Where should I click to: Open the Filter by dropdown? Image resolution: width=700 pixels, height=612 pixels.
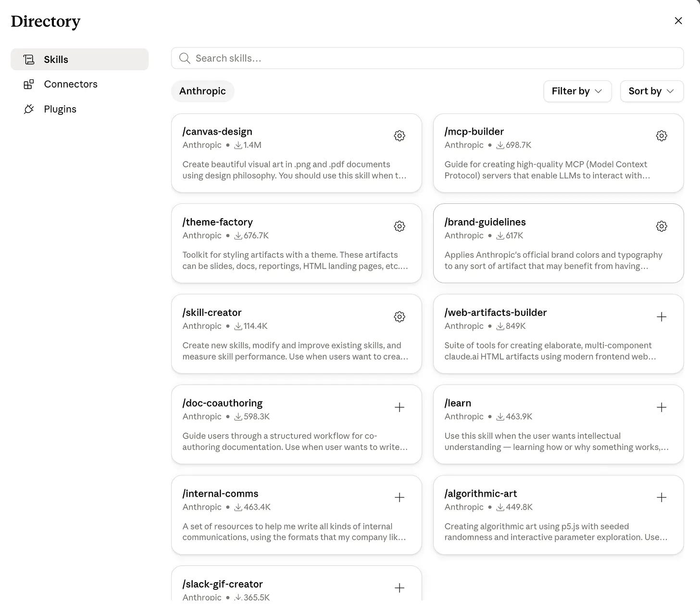point(577,91)
